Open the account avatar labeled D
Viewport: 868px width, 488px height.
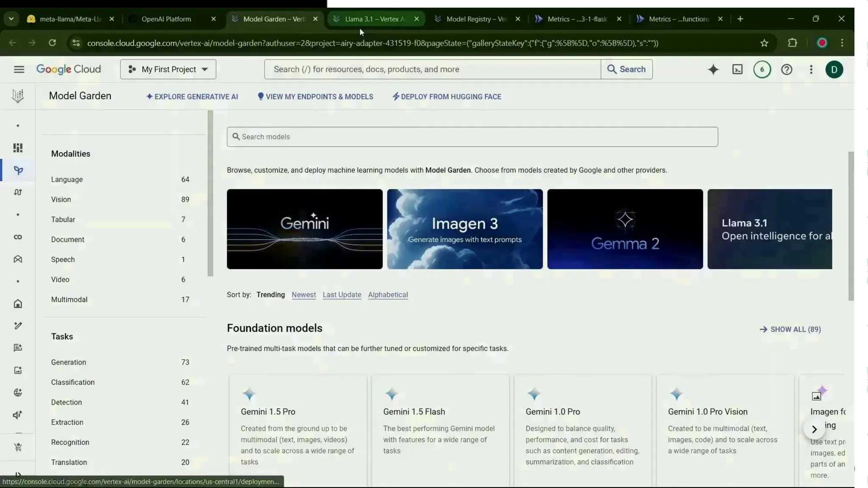(834, 69)
